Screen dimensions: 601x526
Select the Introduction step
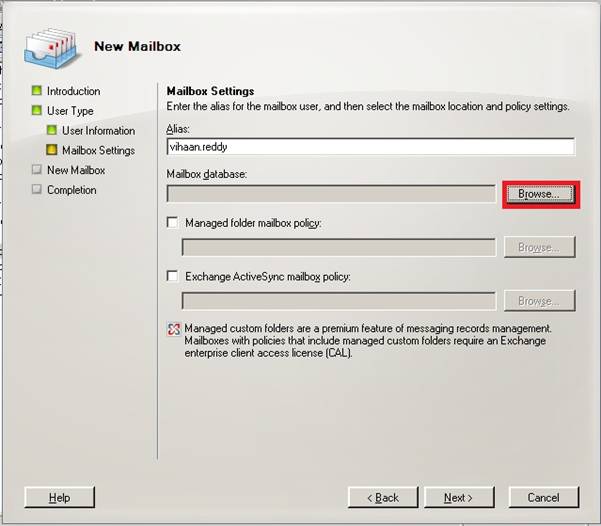74,91
